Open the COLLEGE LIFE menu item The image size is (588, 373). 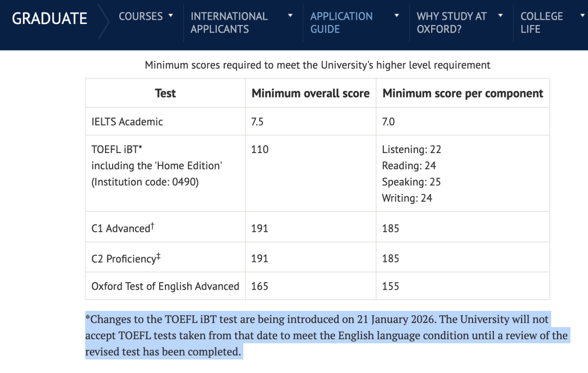pos(541,23)
